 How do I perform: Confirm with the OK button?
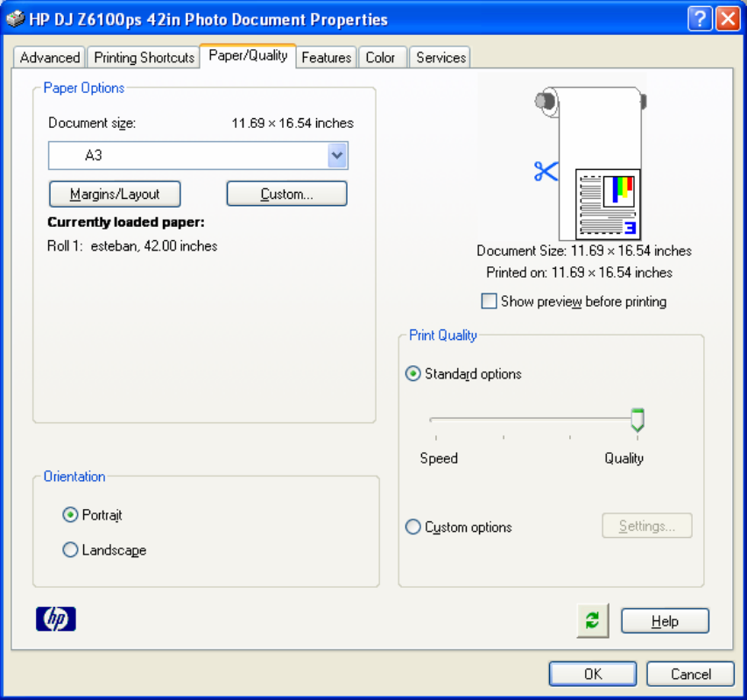pyautogui.click(x=593, y=674)
